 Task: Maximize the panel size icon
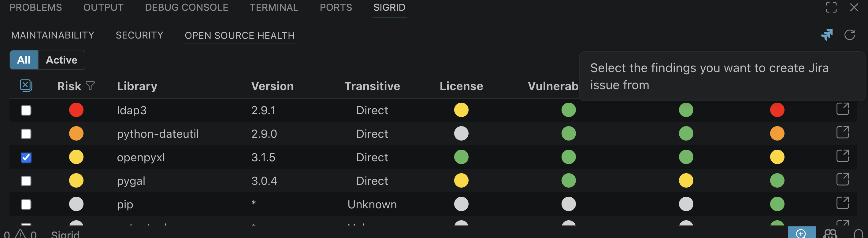click(831, 7)
